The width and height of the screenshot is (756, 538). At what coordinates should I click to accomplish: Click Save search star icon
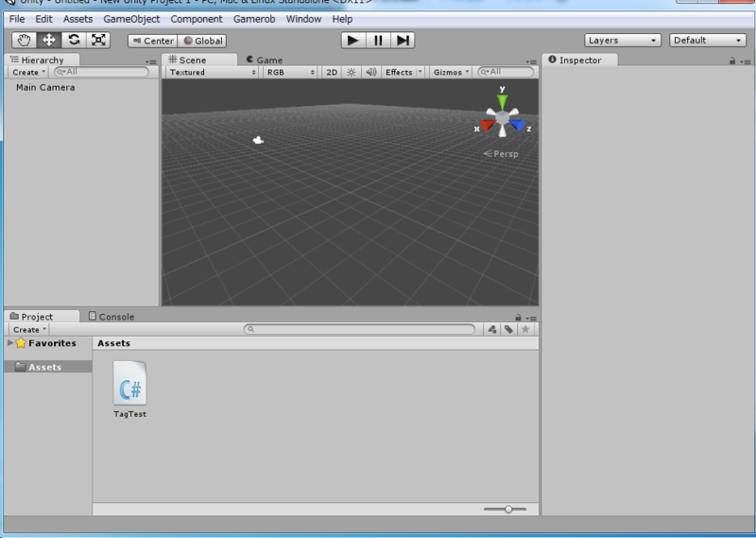point(525,329)
